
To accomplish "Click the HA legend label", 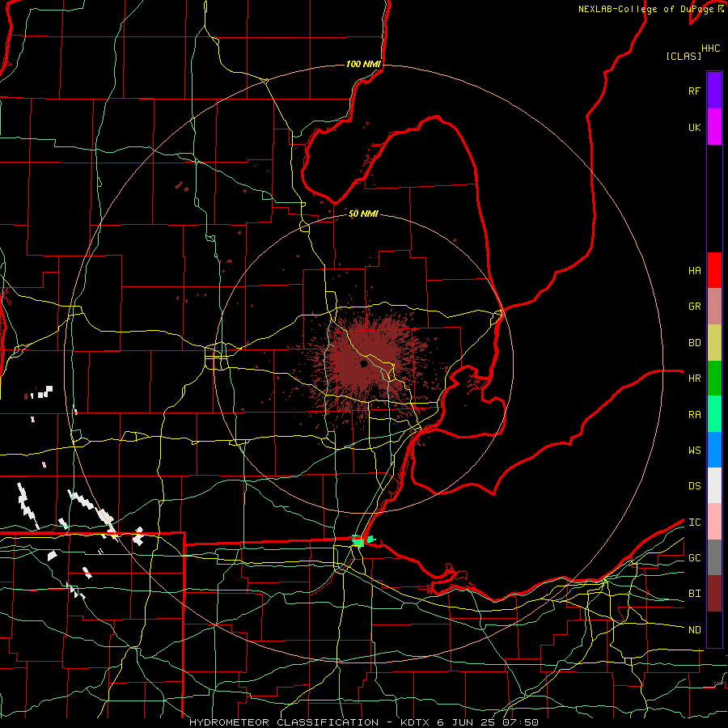I will [x=694, y=271].
